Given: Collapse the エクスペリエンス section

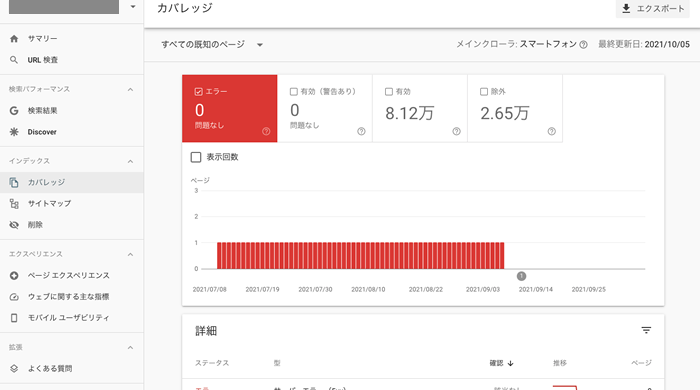Looking at the screenshot, I should coord(130,254).
